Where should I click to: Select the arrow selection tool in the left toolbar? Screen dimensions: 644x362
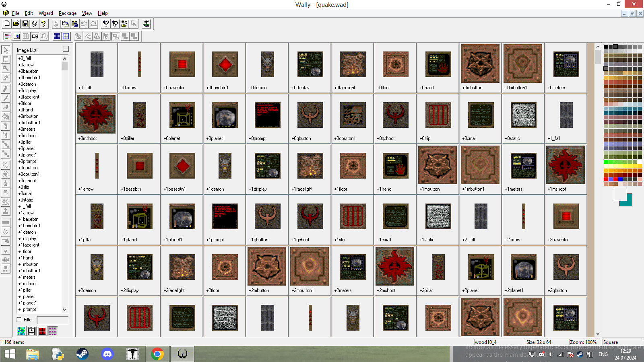(x=6, y=50)
